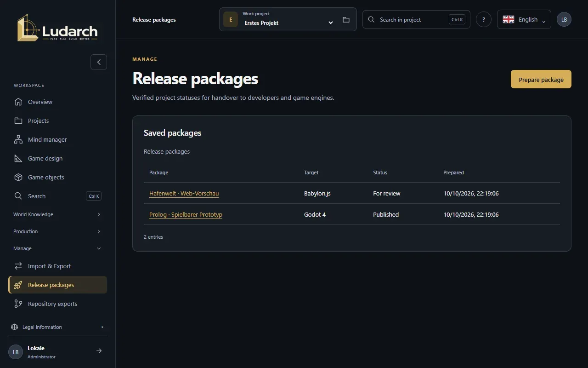Expand the Legal Information section
The image size is (588, 368).
(x=57, y=327)
